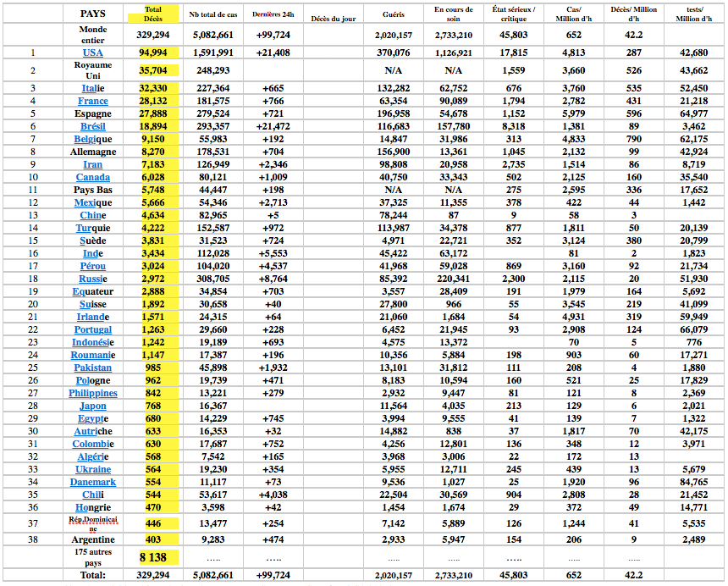Click the Brésil country link
Screen dimensions: 728x586
click(92, 126)
